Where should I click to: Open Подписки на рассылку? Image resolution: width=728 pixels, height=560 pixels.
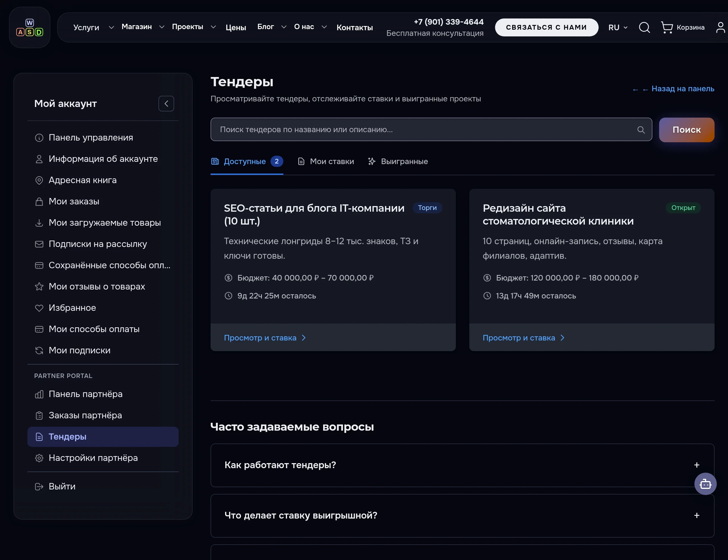click(103, 244)
